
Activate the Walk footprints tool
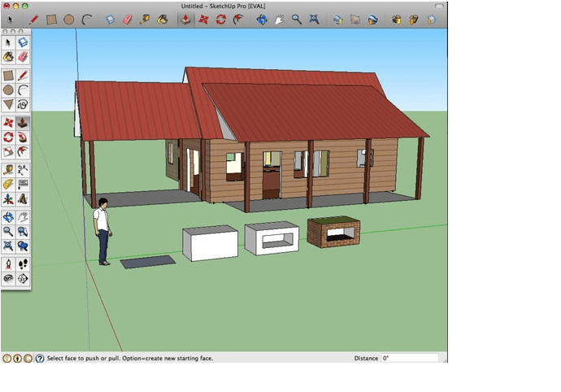23,264
